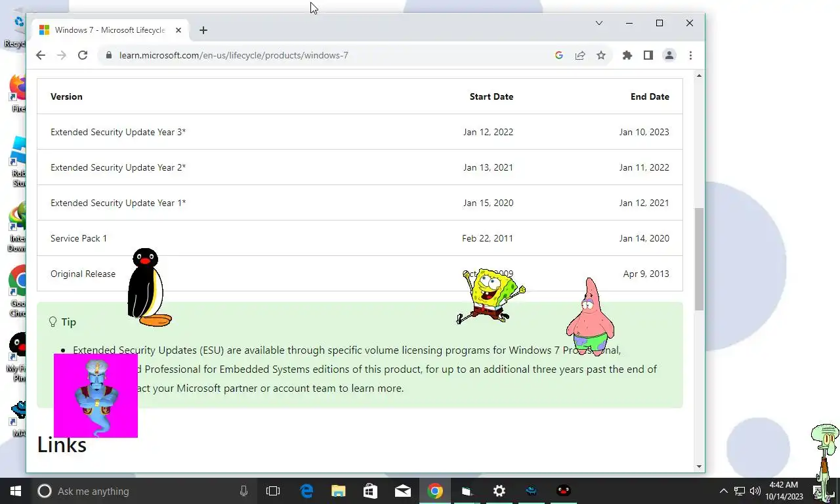Open File Explorer from the taskbar
This screenshot has width=840, height=504.
339,491
